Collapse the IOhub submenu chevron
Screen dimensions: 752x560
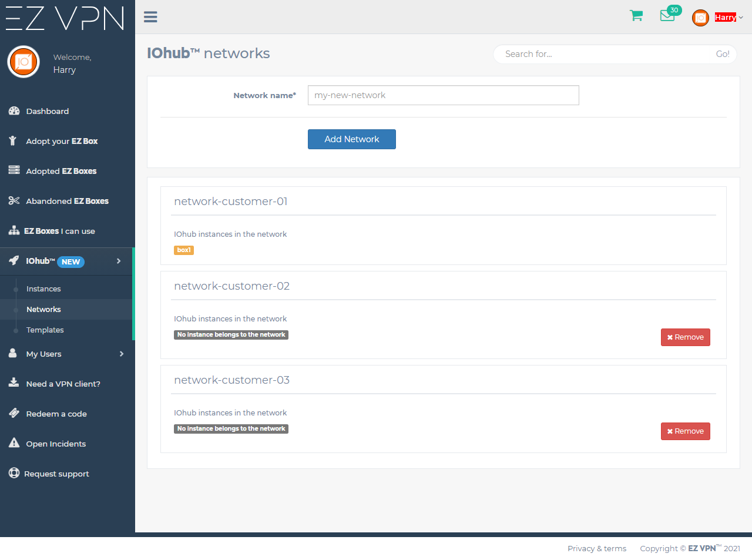coord(119,261)
